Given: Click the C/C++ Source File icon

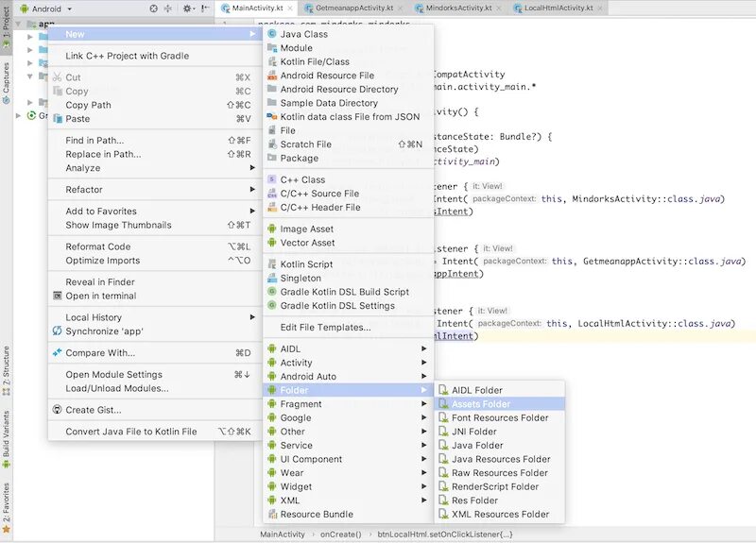Looking at the screenshot, I should point(272,194).
